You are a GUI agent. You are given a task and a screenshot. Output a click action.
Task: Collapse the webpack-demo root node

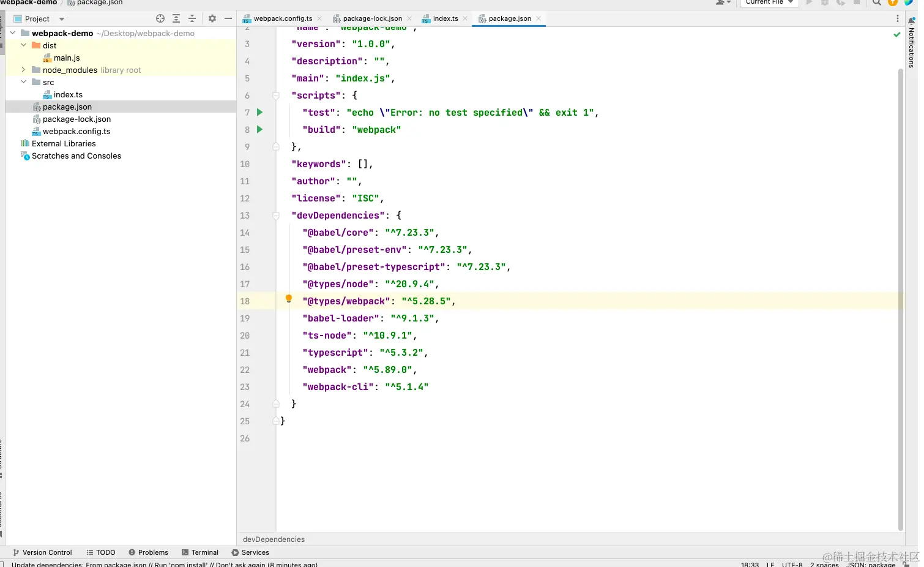[13, 33]
